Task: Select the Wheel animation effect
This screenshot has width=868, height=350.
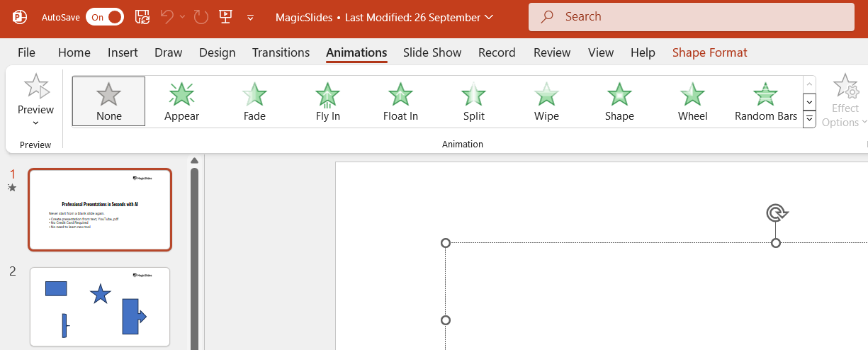Action: tap(692, 101)
